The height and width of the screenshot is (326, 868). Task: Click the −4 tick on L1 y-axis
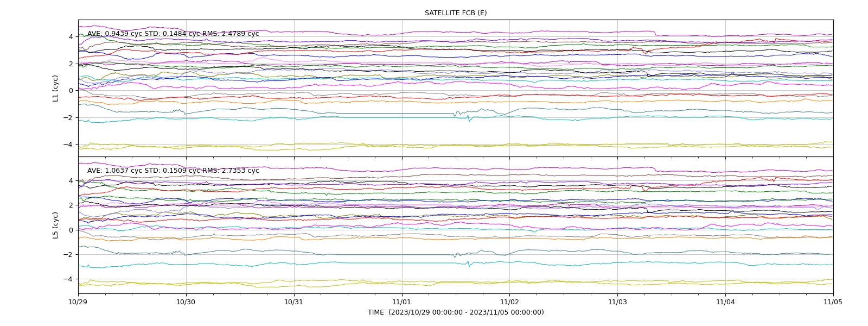point(68,145)
